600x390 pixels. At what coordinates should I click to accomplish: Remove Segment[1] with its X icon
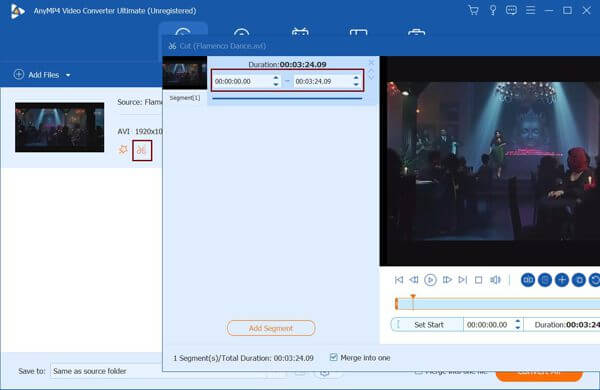pyautogui.click(x=371, y=62)
